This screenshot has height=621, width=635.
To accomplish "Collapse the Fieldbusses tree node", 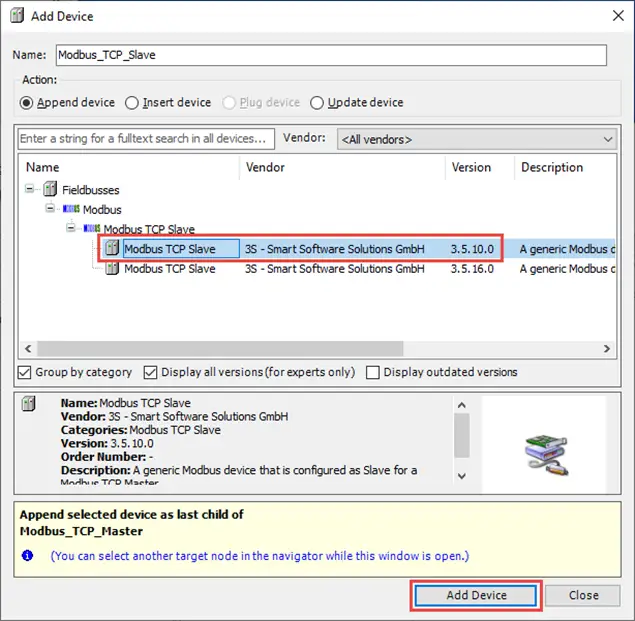I will pyautogui.click(x=29, y=188).
